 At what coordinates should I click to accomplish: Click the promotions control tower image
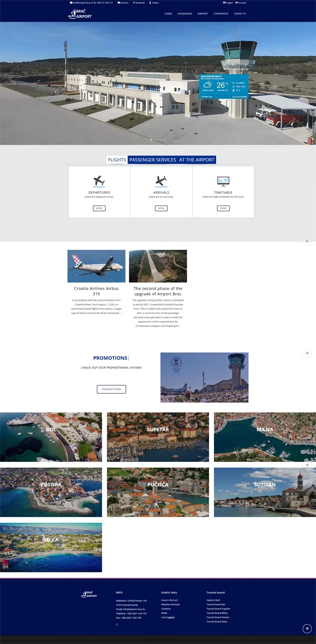[204, 377]
